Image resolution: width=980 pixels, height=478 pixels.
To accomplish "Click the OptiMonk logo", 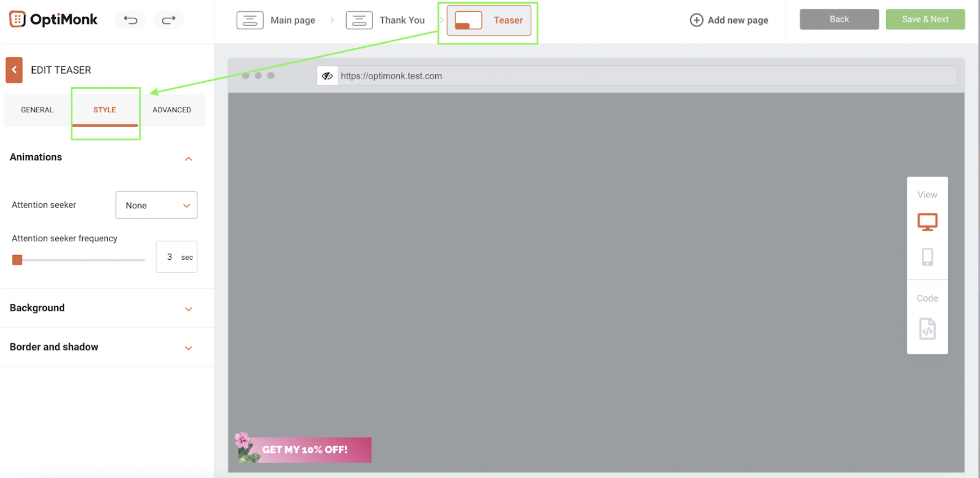I will point(53,19).
